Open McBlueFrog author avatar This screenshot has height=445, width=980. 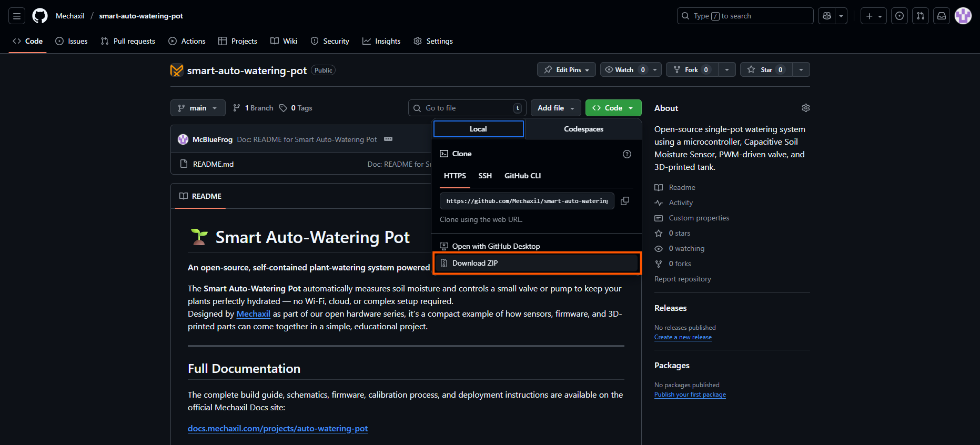click(183, 139)
